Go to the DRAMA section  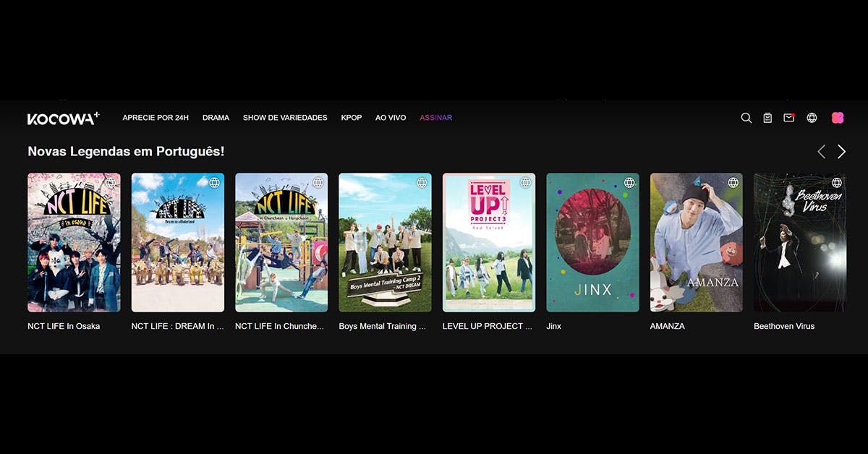[216, 118]
